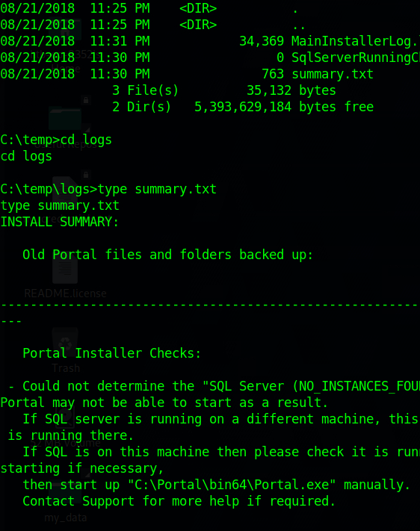
Task: Click the Portal.exe path text
Action: 232,485
